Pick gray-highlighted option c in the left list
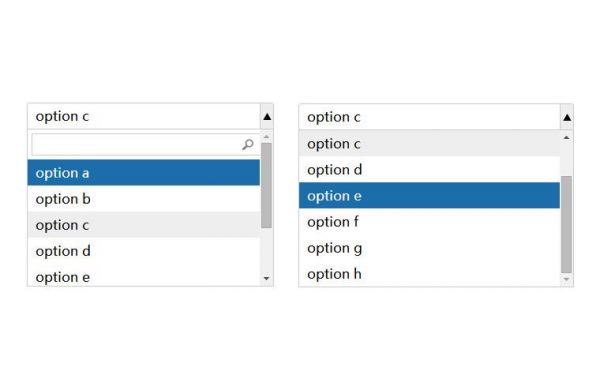Viewport: 600px width, 371px height. pos(144,225)
